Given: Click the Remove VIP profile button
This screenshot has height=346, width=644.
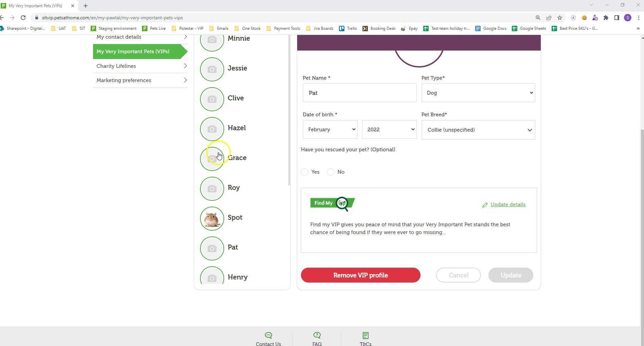Looking at the screenshot, I should point(360,275).
